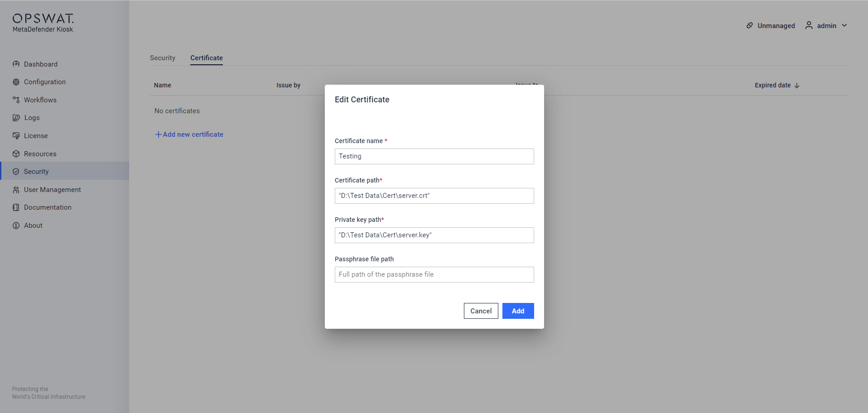Click the Cancel button in dialog
868x413 pixels.
coord(481,311)
